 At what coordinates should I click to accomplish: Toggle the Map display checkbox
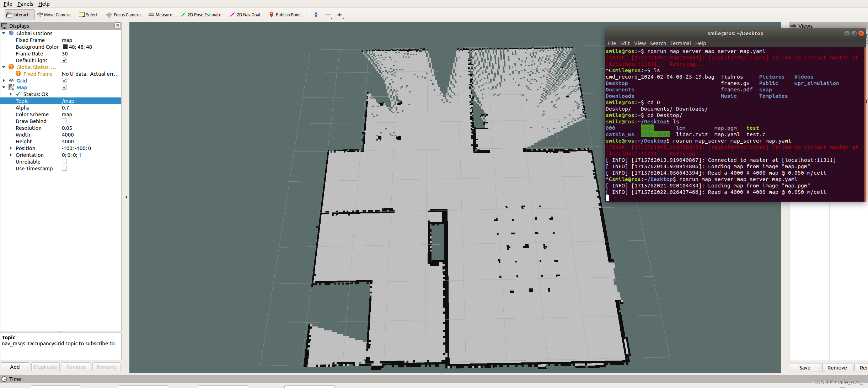pos(64,87)
